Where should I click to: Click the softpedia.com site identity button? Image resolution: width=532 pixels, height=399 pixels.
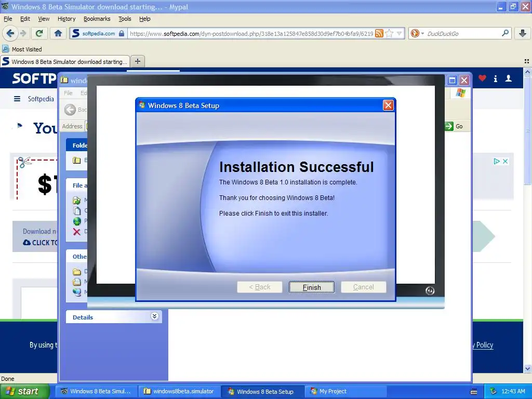click(98, 33)
